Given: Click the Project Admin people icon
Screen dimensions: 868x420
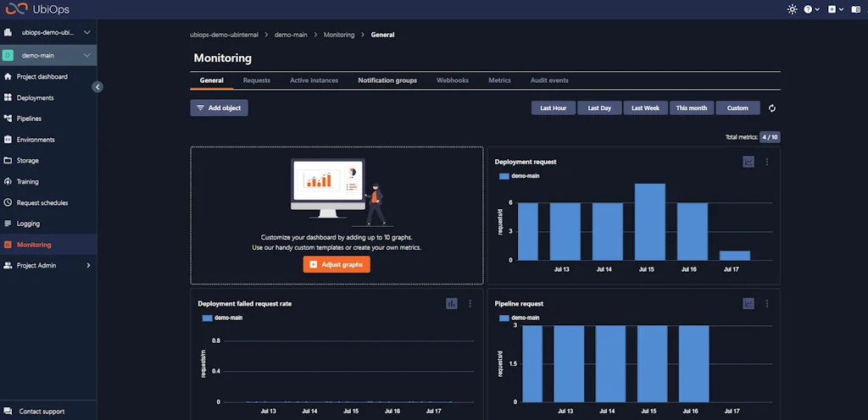Looking at the screenshot, I should (x=8, y=266).
